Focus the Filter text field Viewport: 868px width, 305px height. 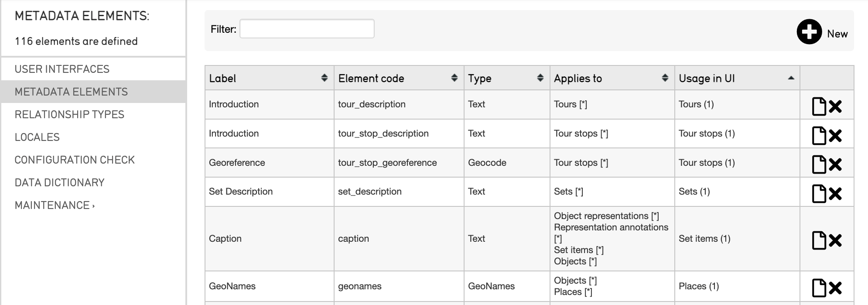(307, 29)
